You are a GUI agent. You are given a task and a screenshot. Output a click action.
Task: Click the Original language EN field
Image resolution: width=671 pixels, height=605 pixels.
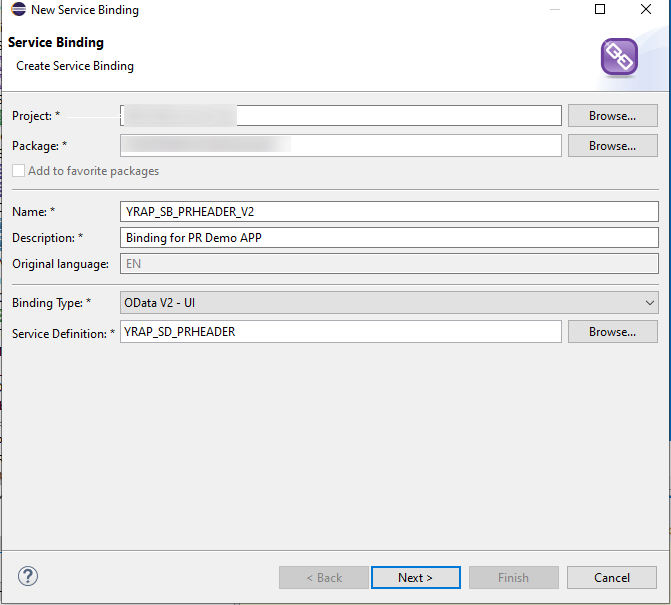389,264
